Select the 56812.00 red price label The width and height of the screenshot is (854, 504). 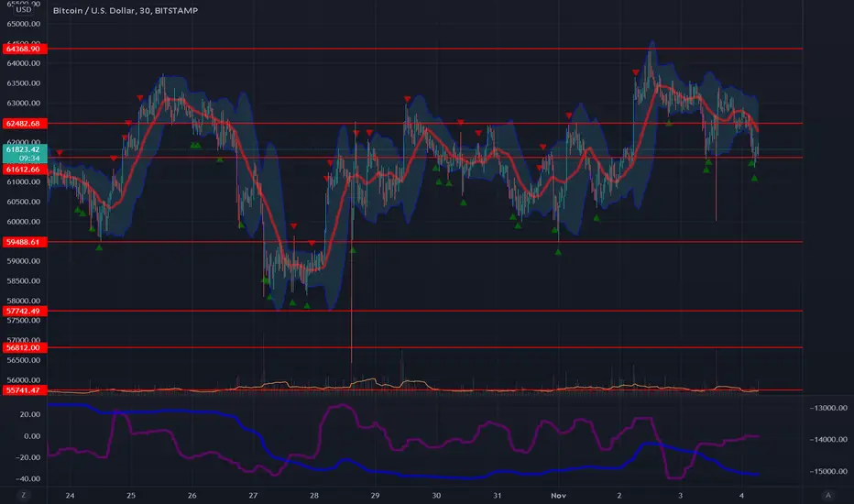click(x=24, y=347)
